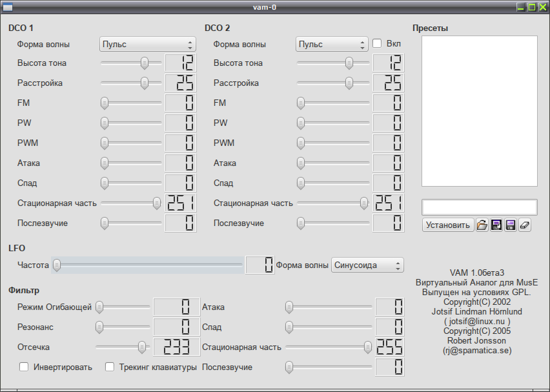Click DCO 2 Послезвучие slider handle
Screen dimensions: 550x392
click(x=301, y=223)
